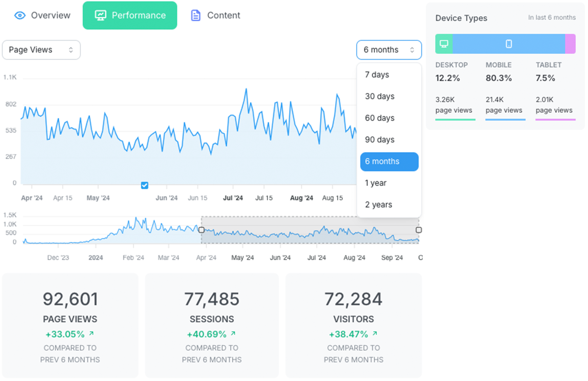Select the Performance tab
588x381 pixels.
130,15
